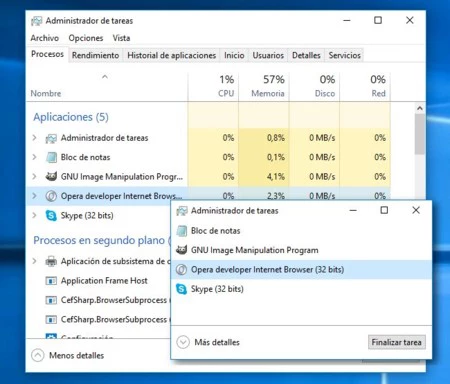Select the Procesos tab
This screenshot has width=450, height=384.
click(47, 54)
